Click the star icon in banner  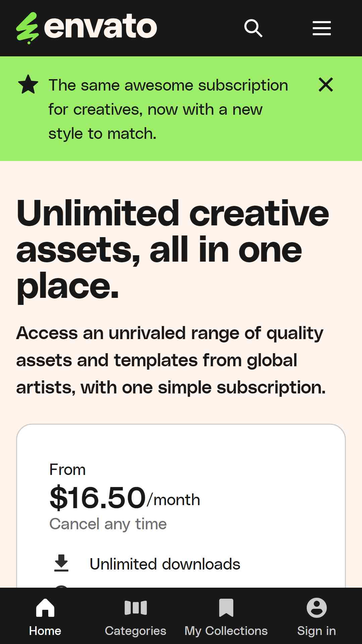[x=28, y=85]
